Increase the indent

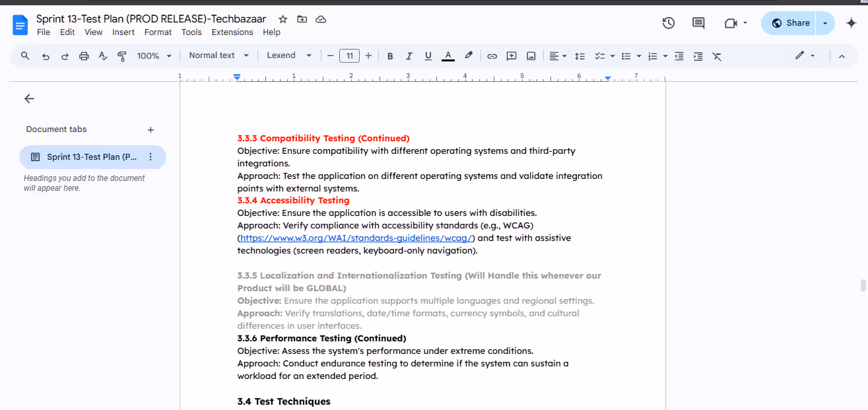click(x=698, y=56)
